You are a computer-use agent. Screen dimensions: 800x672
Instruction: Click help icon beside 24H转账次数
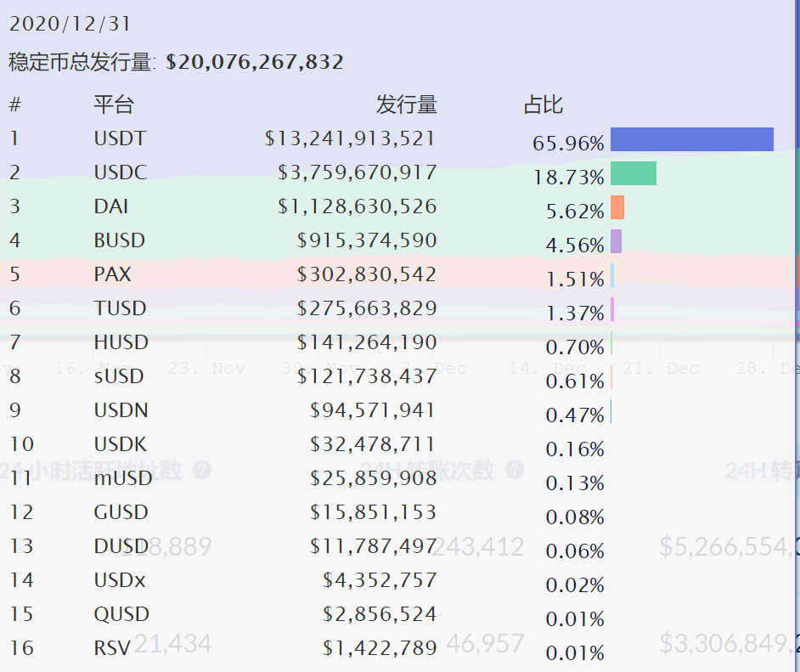(x=515, y=470)
